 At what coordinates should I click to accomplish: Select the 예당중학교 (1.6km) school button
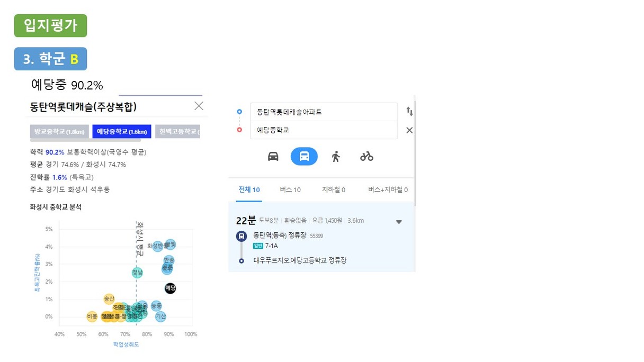click(x=122, y=131)
